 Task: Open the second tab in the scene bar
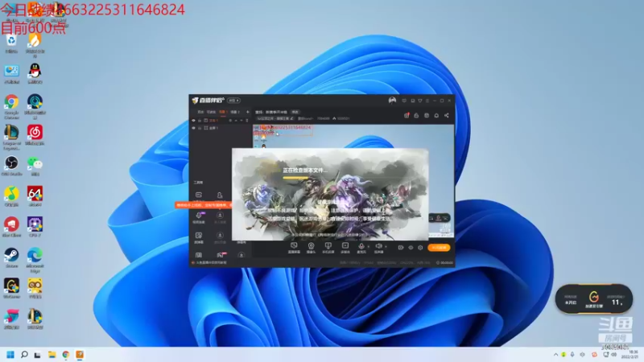click(x=211, y=112)
